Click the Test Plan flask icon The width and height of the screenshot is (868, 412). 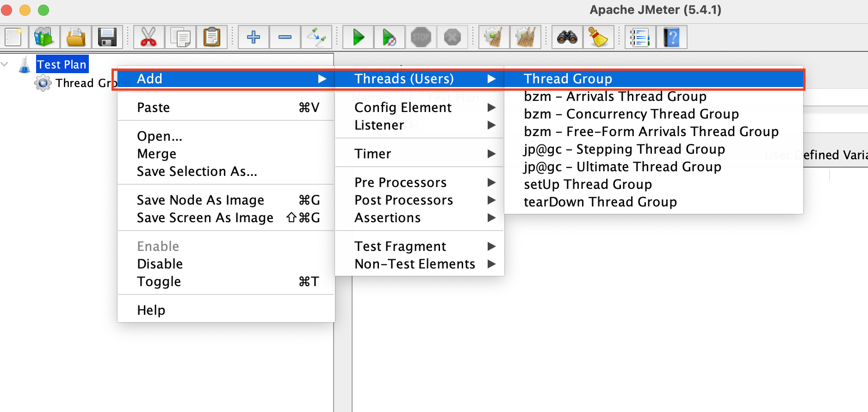(25, 64)
